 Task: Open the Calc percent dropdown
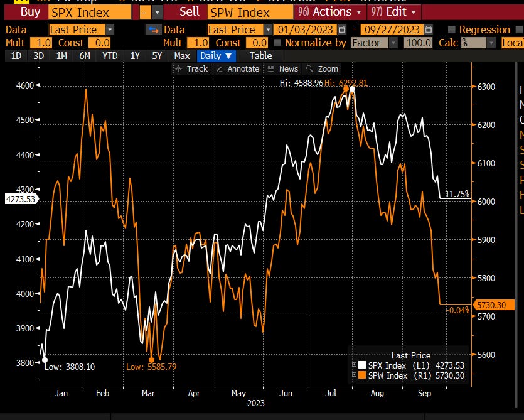coord(491,43)
